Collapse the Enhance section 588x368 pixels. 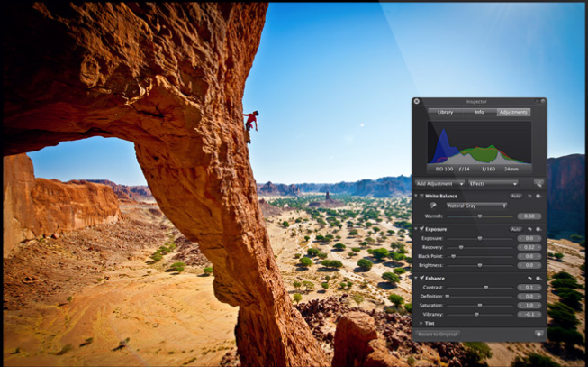coord(416,278)
